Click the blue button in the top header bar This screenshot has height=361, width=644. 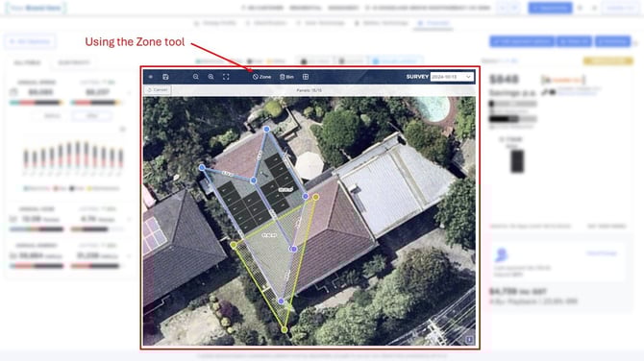point(550,8)
